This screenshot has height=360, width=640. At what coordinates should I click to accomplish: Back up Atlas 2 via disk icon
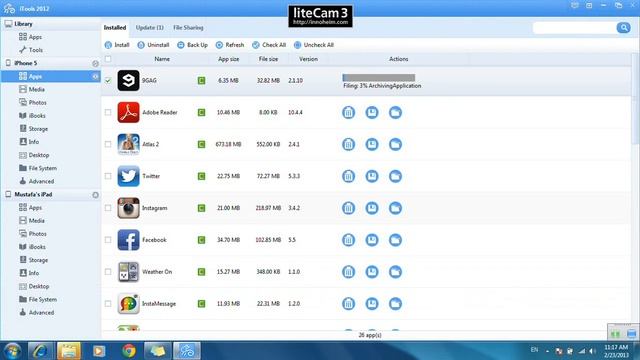(372, 144)
